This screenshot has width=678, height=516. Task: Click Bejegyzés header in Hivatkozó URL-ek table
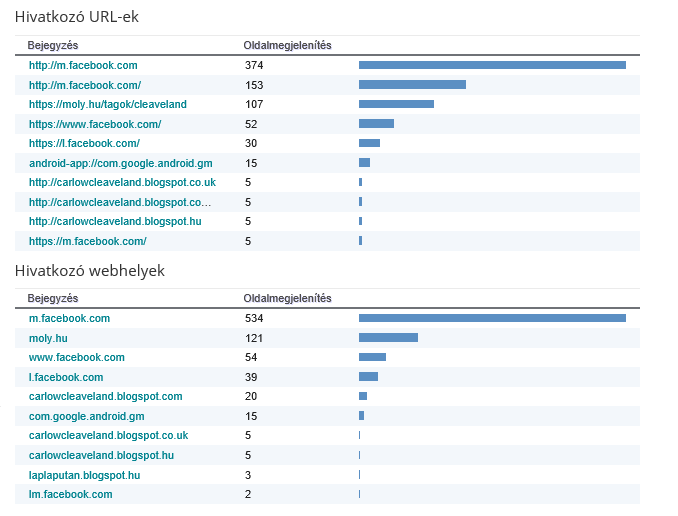click(x=53, y=45)
